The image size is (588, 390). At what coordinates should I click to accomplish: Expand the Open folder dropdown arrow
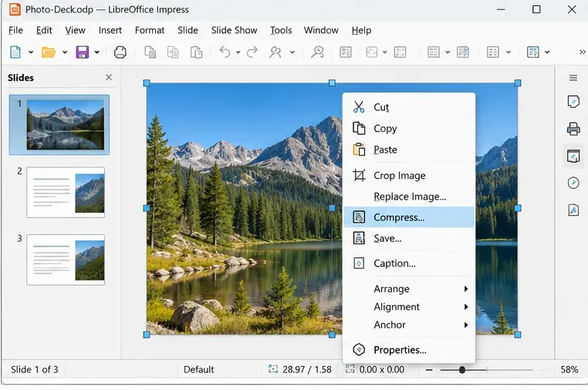coord(65,52)
